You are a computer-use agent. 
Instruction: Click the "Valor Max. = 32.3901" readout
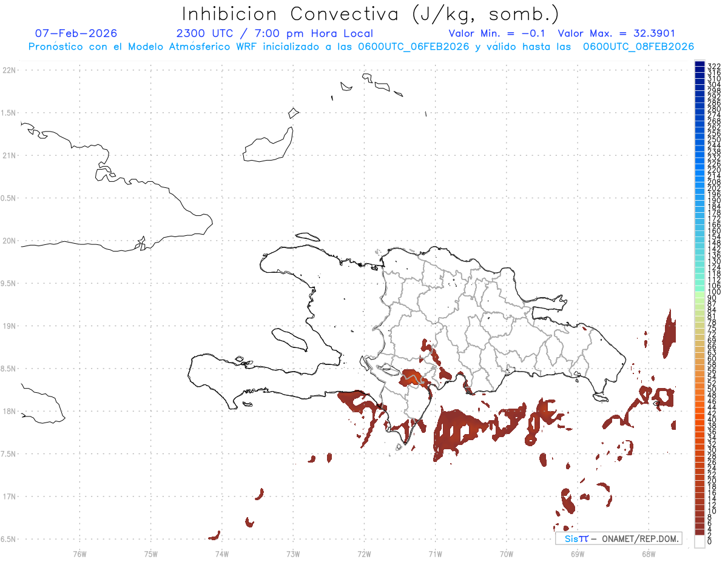pyautogui.click(x=616, y=33)
